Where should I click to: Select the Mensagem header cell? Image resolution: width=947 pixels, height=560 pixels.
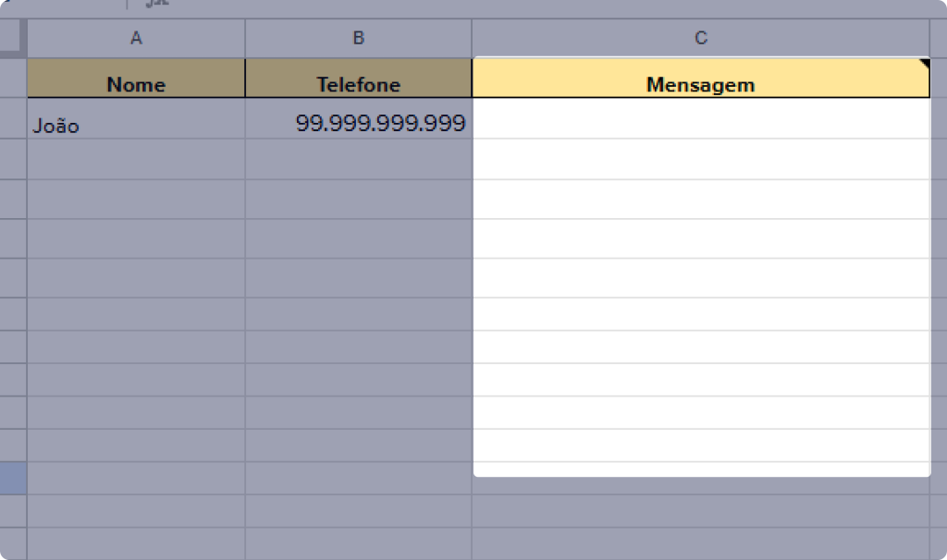point(700,79)
